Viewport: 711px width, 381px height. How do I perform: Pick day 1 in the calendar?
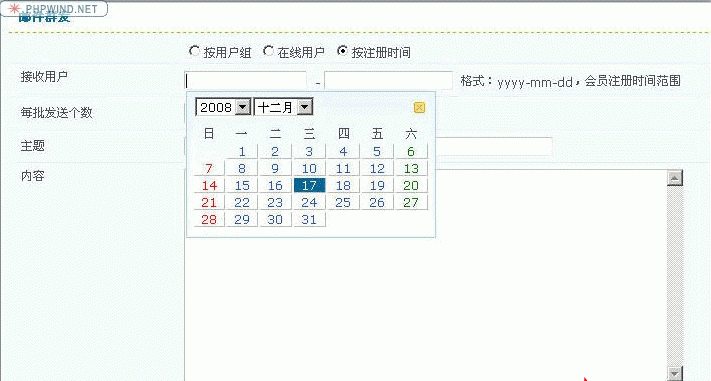(x=242, y=151)
